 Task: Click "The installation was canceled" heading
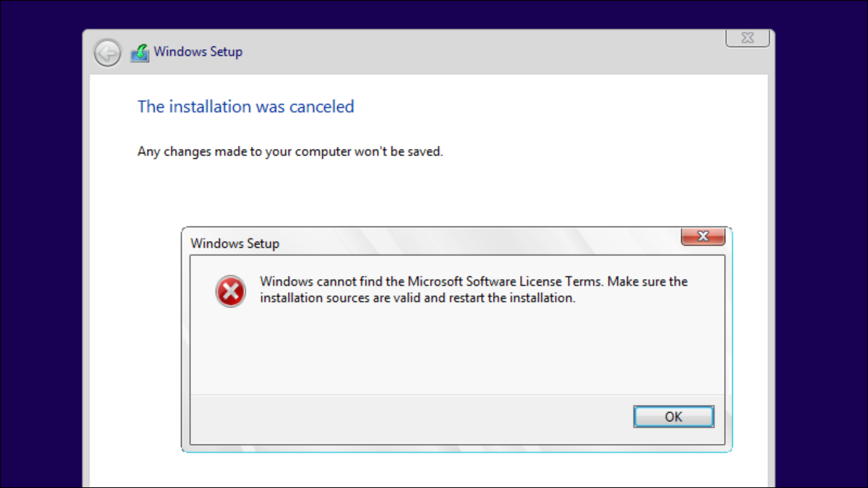tap(245, 107)
